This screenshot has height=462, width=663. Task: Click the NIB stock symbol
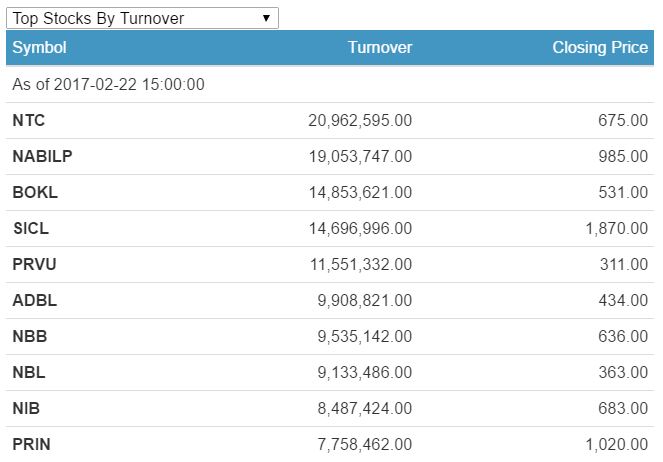[x=27, y=409]
